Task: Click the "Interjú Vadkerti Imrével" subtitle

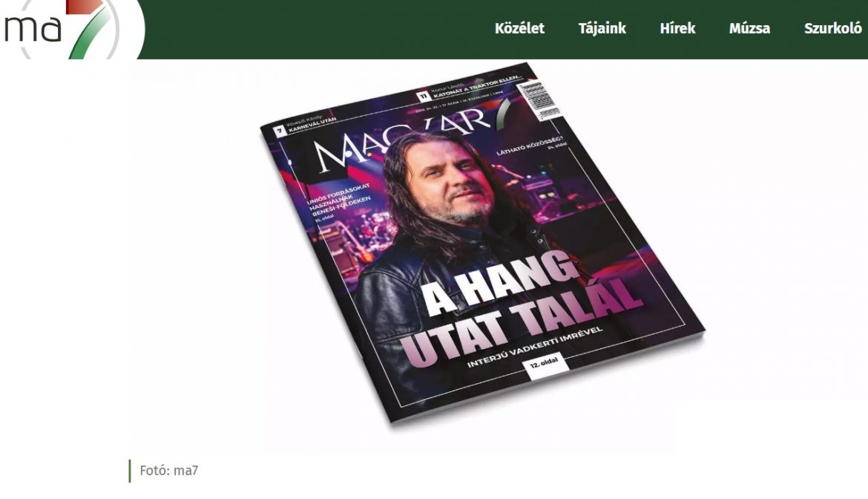Action: (x=535, y=347)
